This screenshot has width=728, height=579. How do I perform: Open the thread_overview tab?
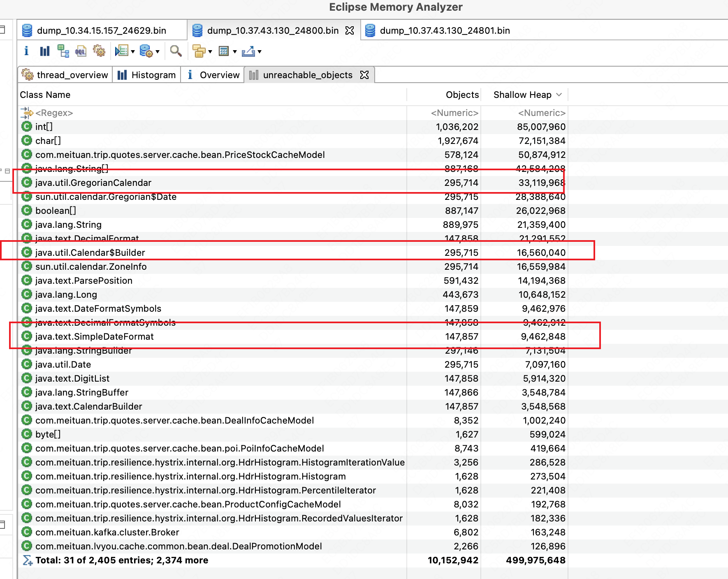pyautogui.click(x=65, y=75)
